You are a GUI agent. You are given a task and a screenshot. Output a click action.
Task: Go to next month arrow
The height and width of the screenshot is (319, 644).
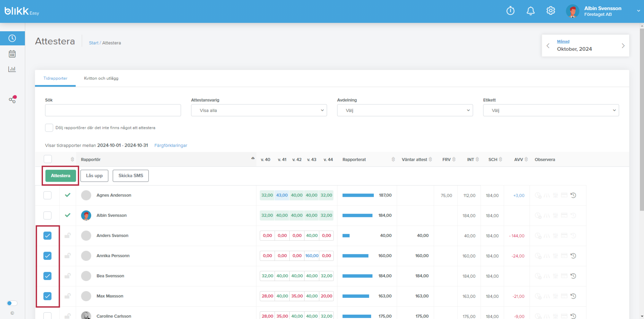click(x=623, y=46)
